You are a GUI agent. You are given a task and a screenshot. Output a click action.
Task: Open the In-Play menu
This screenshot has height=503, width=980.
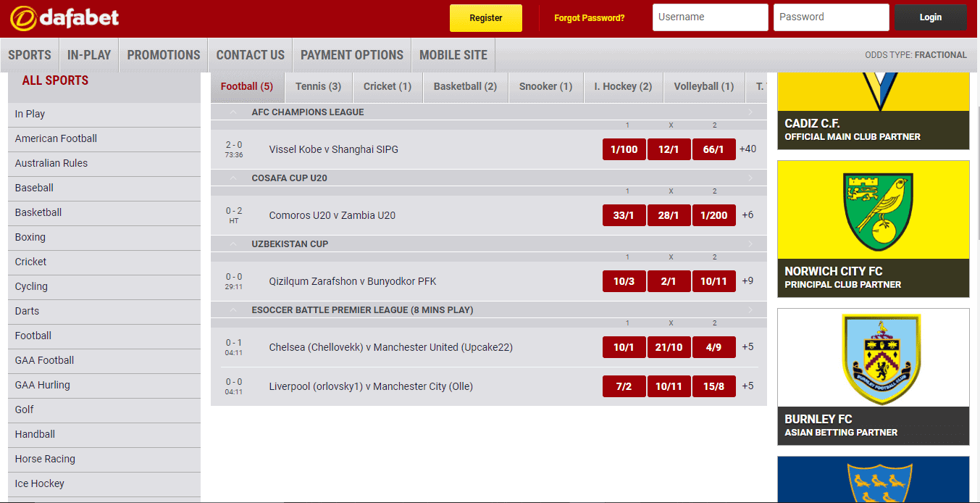[x=89, y=55]
